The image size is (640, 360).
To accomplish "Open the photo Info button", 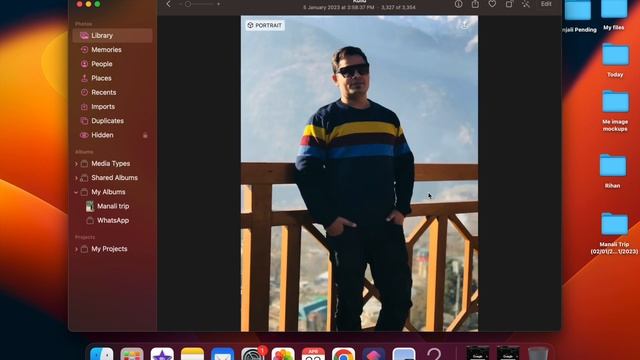I will [x=458, y=4].
